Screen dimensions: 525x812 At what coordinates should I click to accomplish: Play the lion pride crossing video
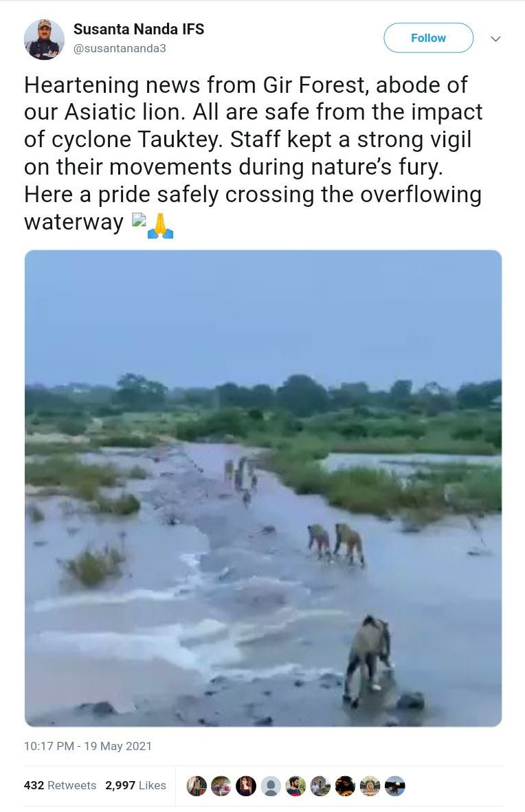point(263,488)
